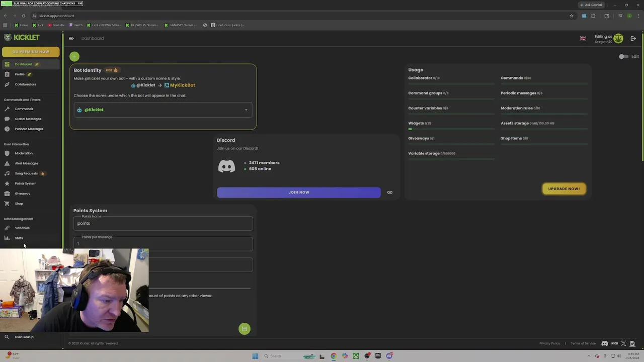Click Upgrade Now button
Screen dimensions: 644x362
(564, 189)
